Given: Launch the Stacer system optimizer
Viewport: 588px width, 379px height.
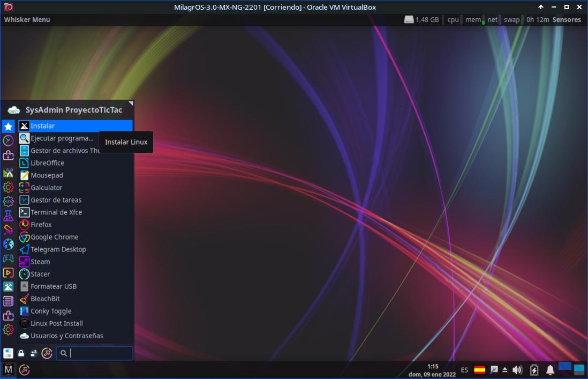Looking at the screenshot, I should pyautogui.click(x=40, y=274).
